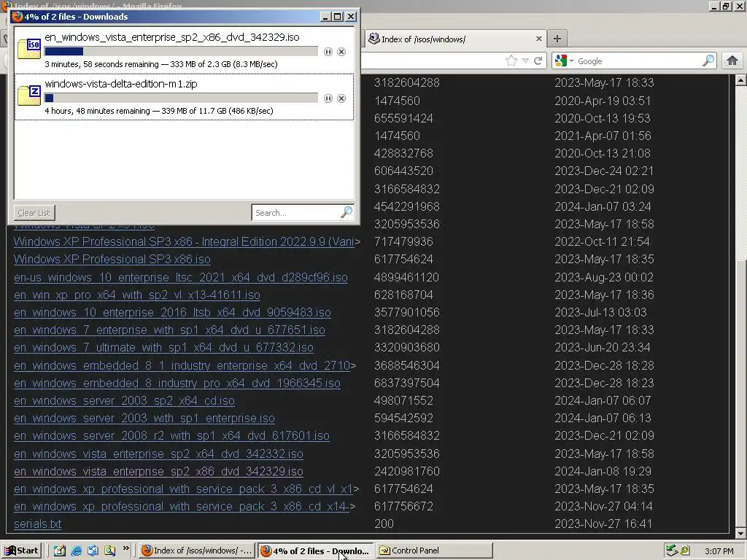The image size is (747, 560).
Task: Open en_windows_xp_professional service pack 3 vl link
Action: point(183,489)
